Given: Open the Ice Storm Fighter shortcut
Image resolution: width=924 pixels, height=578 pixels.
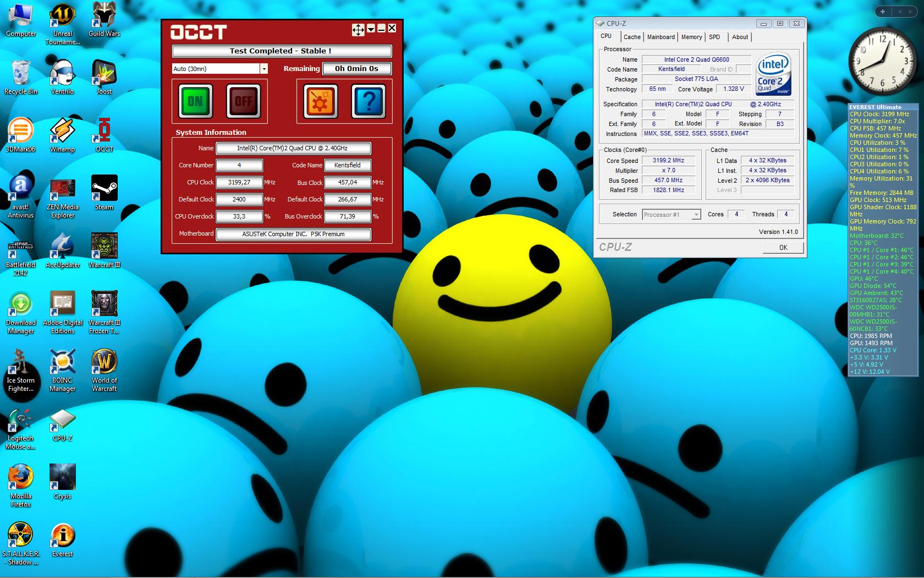Looking at the screenshot, I should [21, 370].
